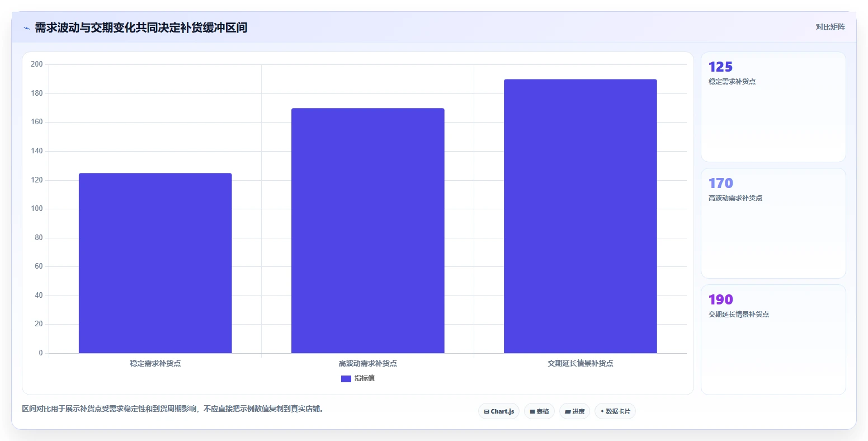Click the x-axis label 交期延长情景补货点

point(581,363)
